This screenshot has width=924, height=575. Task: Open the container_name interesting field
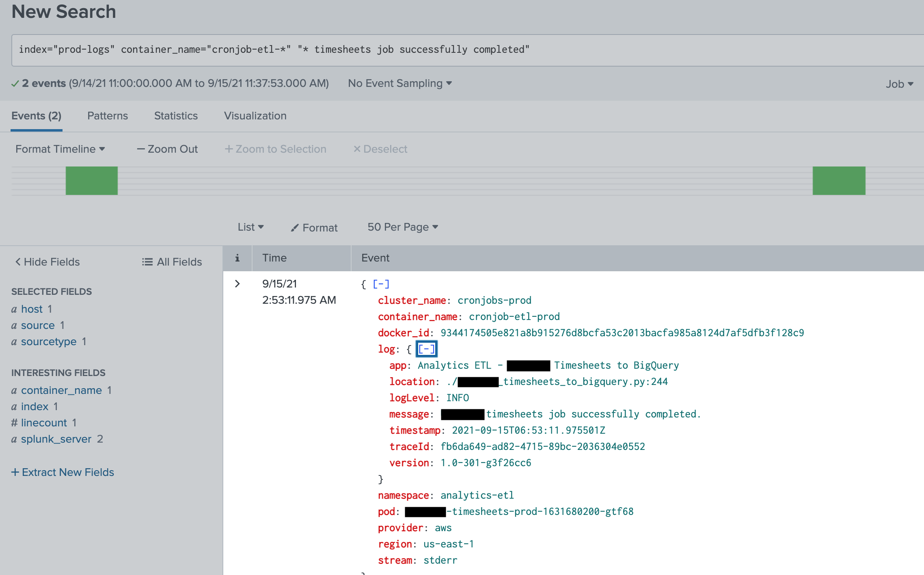[x=61, y=390]
